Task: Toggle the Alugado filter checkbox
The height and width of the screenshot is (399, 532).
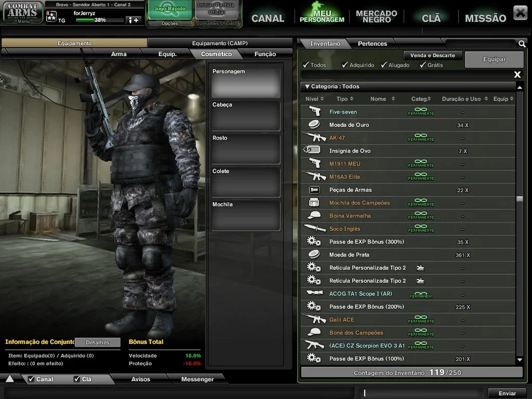Action: (x=384, y=64)
